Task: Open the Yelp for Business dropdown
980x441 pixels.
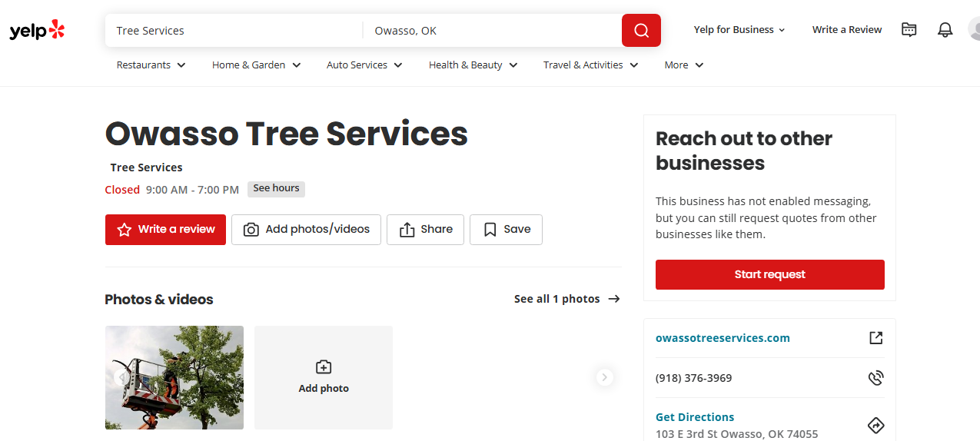Action: tap(739, 30)
